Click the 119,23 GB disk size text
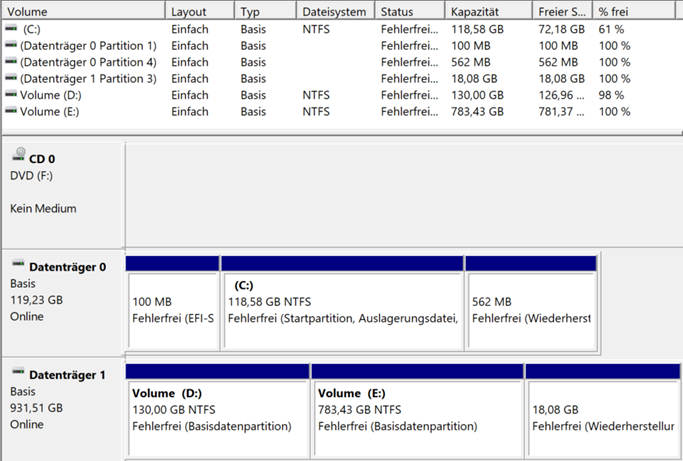The height and width of the screenshot is (461, 683). click(x=36, y=300)
